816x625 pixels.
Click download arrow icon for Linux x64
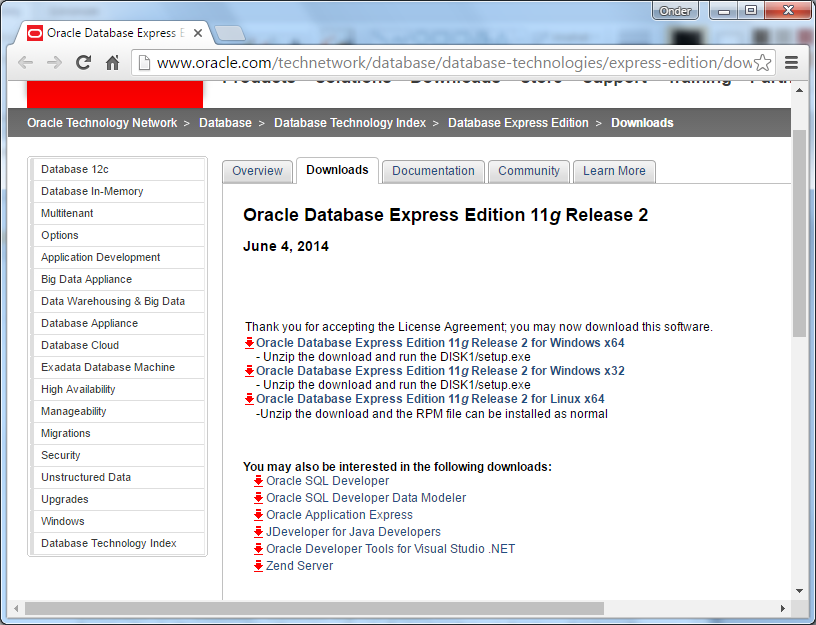coord(249,399)
